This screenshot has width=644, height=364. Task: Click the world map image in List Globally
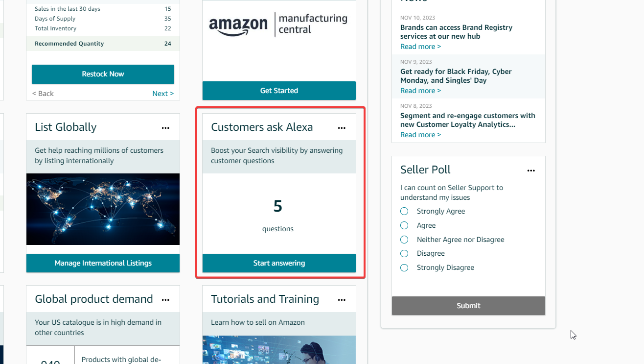103,209
